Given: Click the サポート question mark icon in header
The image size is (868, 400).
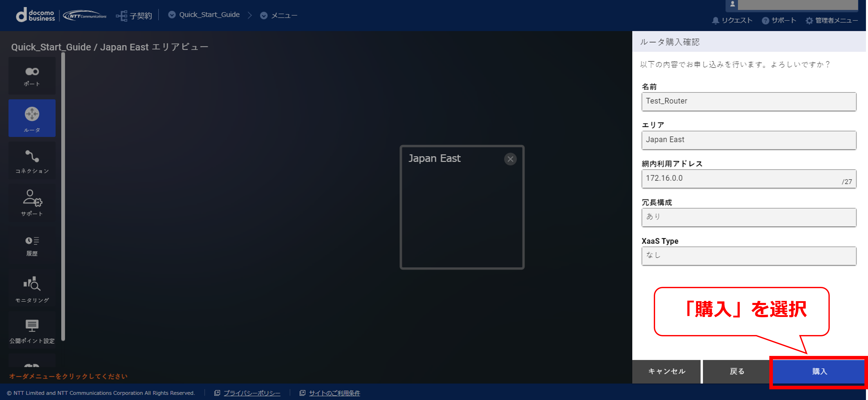Looking at the screenshot, I should (x=765, y=21).
